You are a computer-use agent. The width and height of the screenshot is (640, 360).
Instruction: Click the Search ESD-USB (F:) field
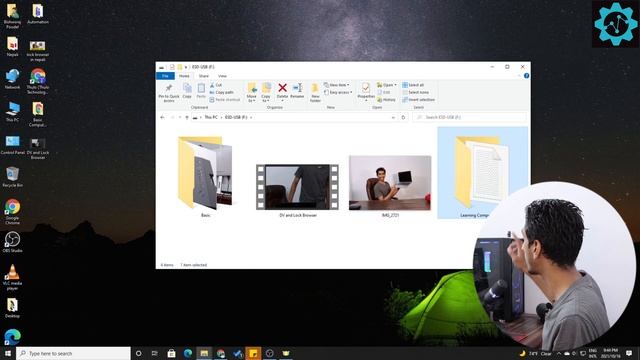469,117
